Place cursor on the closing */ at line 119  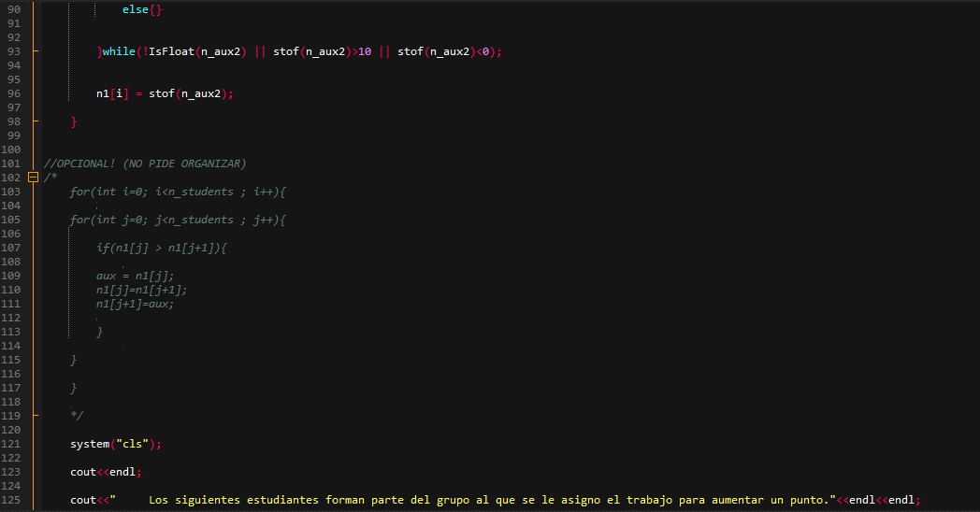pos(77,416)
